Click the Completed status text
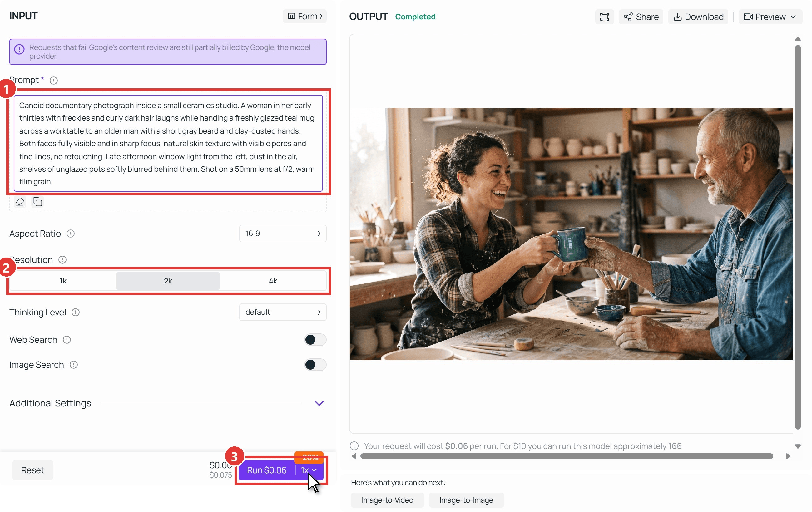812x512 pixels. coord(415,17)
